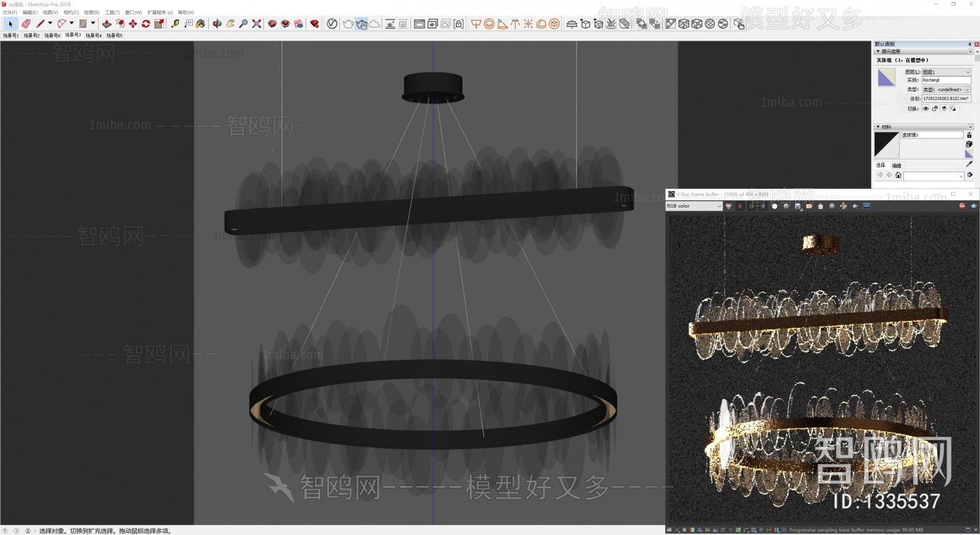This screenshot has width=980, height=535.
Task: Select the Paint Bucket tool
Action: tap(200, 24)
